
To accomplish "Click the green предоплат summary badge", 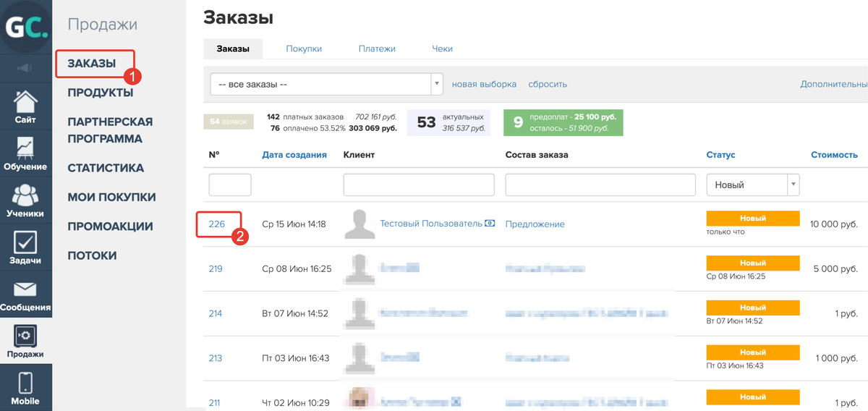I will pos(563,122).
